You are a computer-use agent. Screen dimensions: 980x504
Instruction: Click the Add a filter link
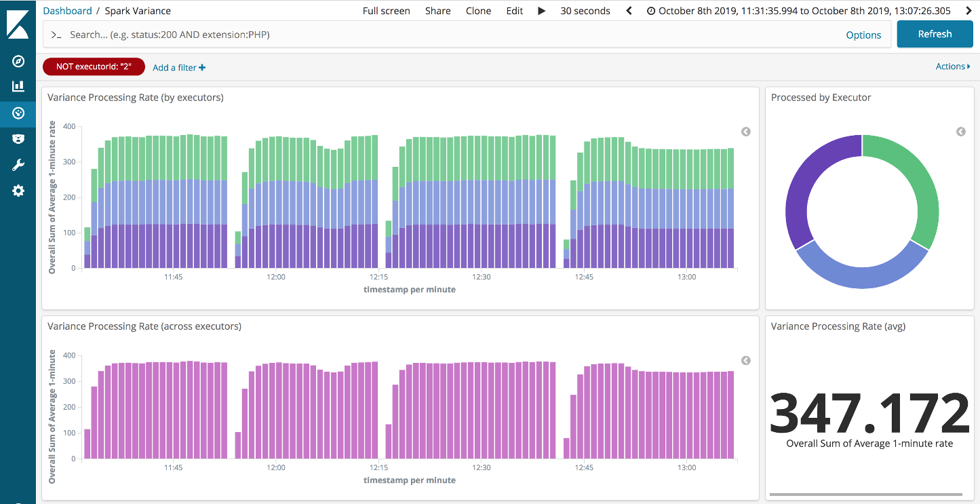pos(179,68)
